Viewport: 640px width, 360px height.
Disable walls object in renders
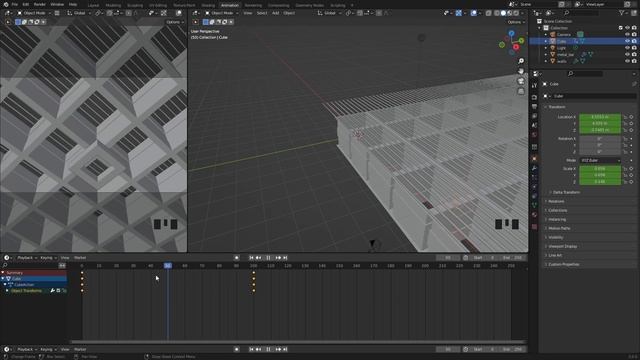point(634,61)
